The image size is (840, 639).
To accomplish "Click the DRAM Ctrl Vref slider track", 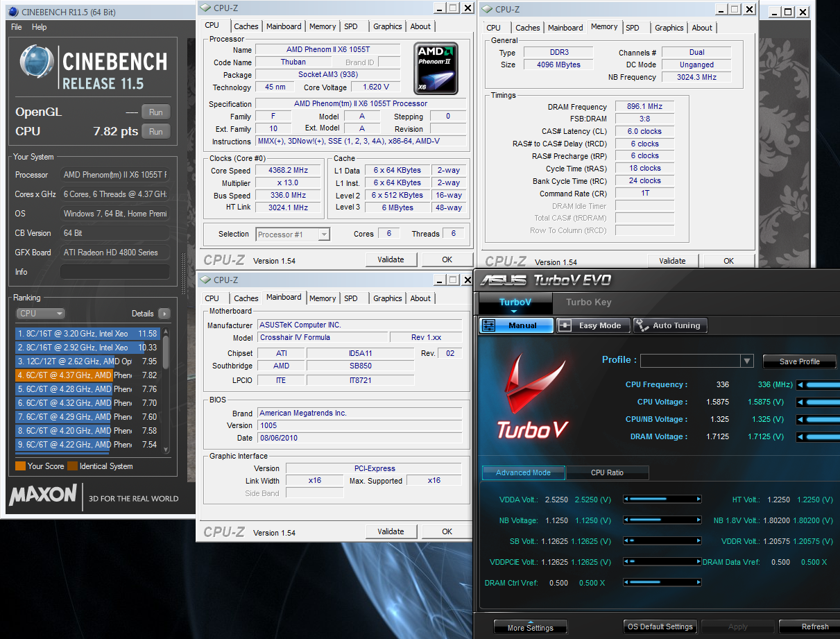I will point(662,583).
